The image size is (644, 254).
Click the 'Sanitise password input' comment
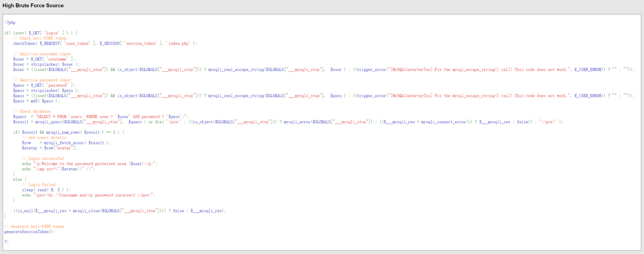(x=42, y=80)
